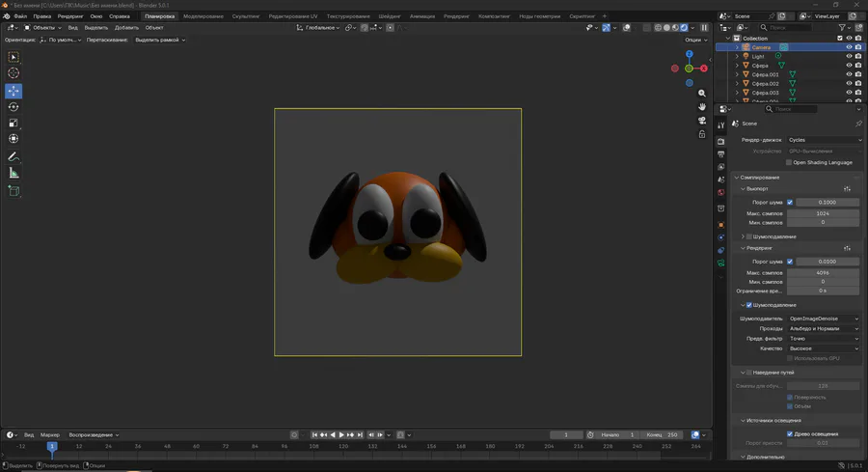Select the 3D Cursor tool
Screen dimensions: 868x472
click(x=14, y=73)
